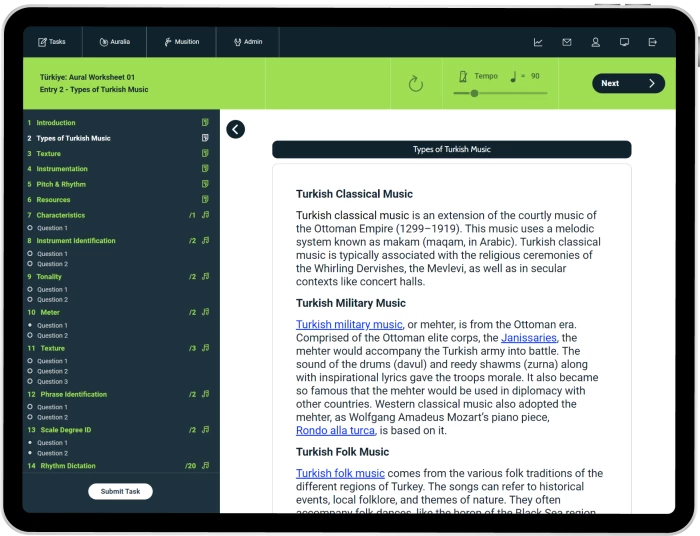The width and height of the screenshot is (700, 536).
Task: Click the back arrow circle button
Action: pos(235,129)
